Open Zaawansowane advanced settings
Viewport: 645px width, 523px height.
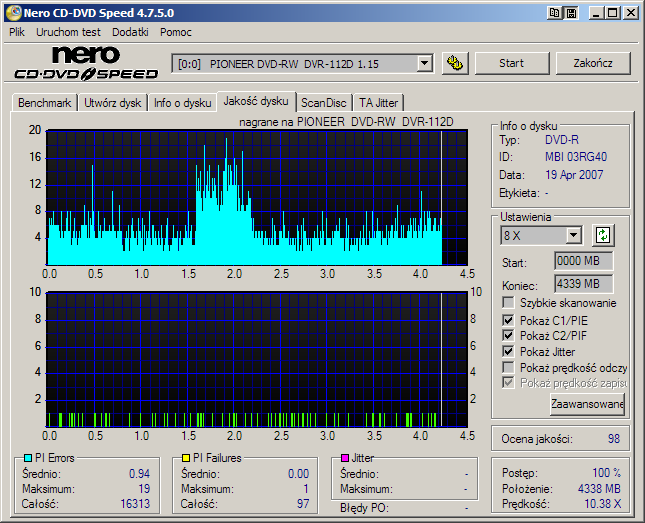(x=587, y=404)
